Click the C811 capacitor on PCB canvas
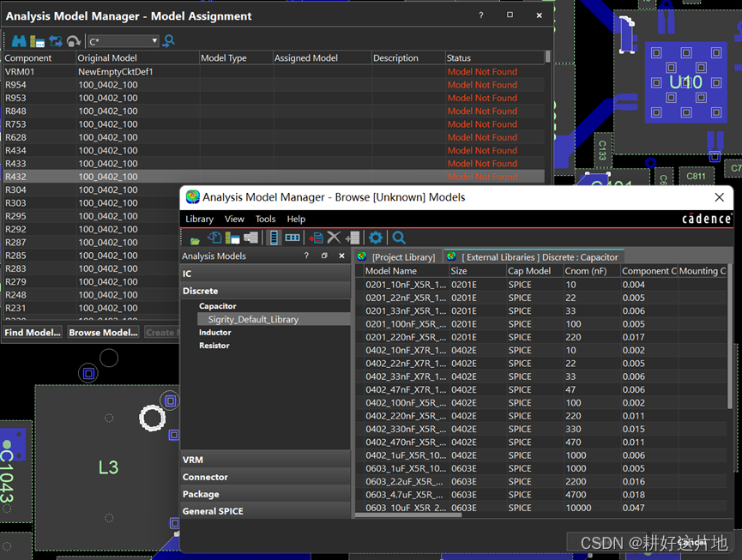 pyautogui.click(x=696, y=177)
